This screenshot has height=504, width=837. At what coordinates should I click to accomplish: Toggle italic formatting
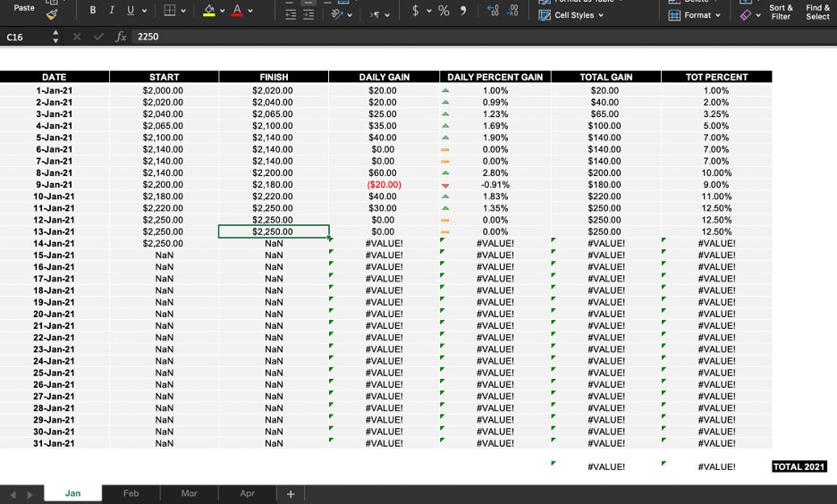point(111,10)
